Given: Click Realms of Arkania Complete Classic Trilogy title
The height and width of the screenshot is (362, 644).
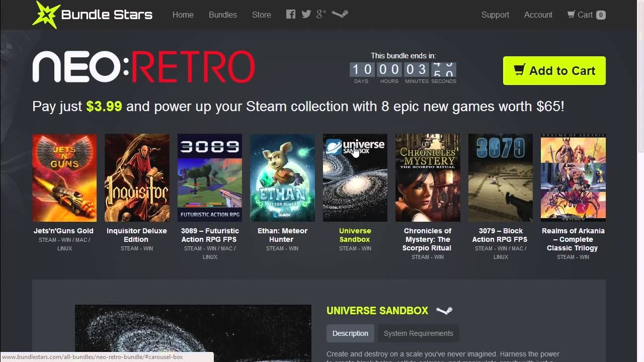Looking at the screenshot, I should click(x=573, y=239).
